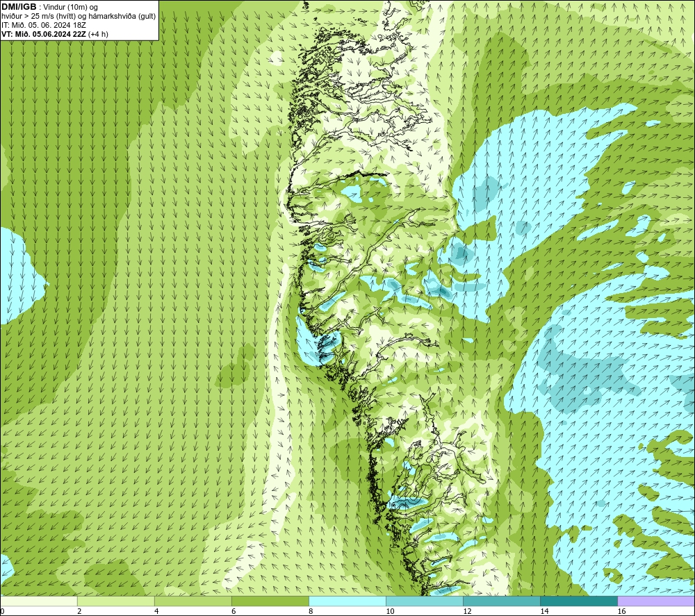Click the '4' label on the color scale
This screenshot has height=616, width=695.
point(156,612)
